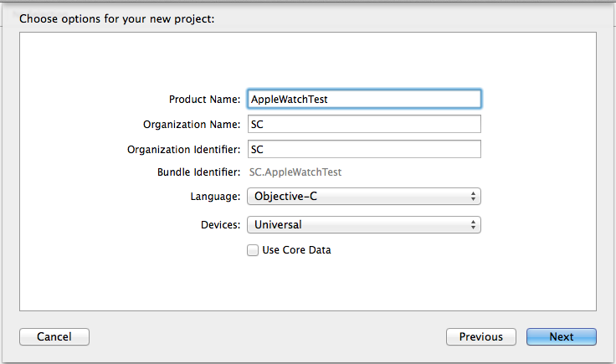
Task: Focus the Organization Name input field
Action: [364, 124]
